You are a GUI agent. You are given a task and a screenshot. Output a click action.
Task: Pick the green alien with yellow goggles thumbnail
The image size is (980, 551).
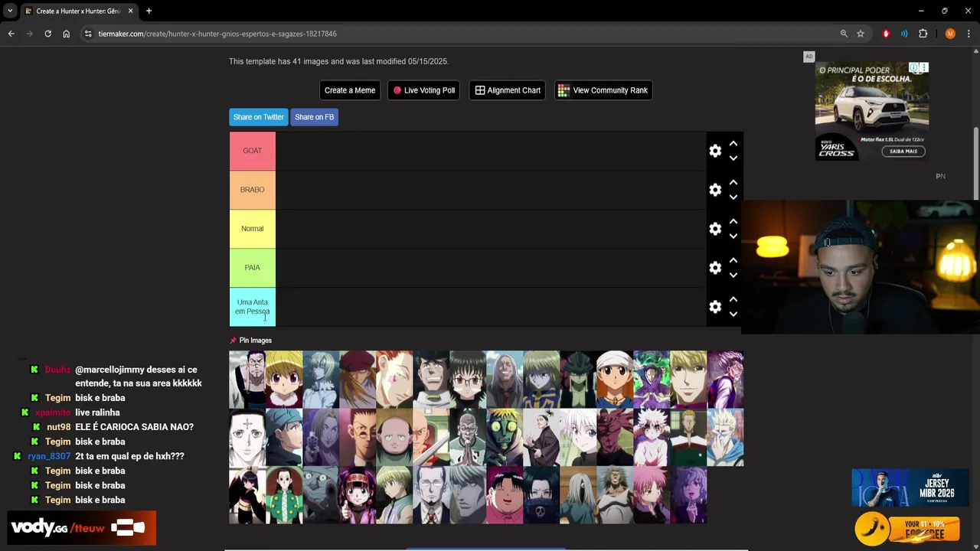coord(505,438)
